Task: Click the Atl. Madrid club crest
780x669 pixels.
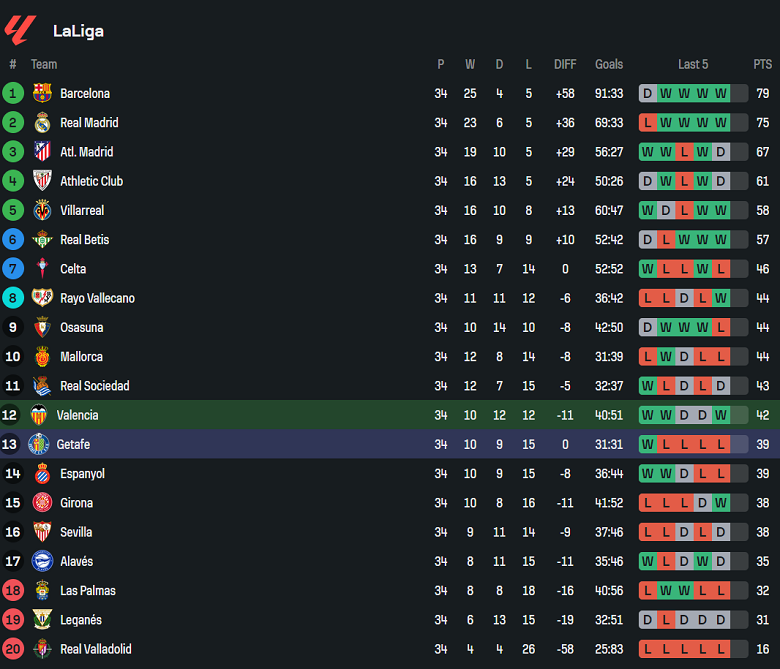Action: pyautogui.click(x=42, y=152)
